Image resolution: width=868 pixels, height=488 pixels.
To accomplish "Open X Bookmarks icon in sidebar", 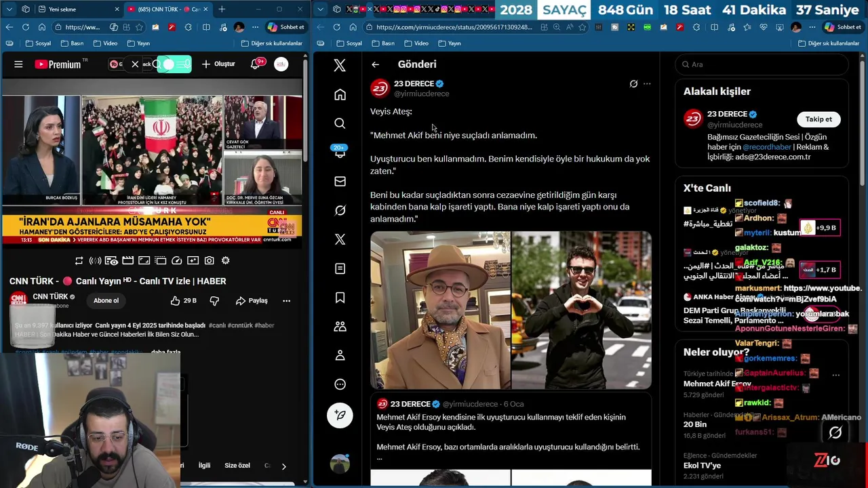I will (x=340, y=298).
